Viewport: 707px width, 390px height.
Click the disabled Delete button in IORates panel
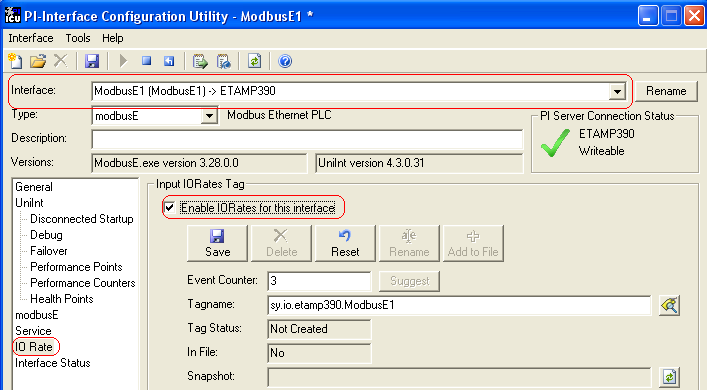click(x=281, y=243)
